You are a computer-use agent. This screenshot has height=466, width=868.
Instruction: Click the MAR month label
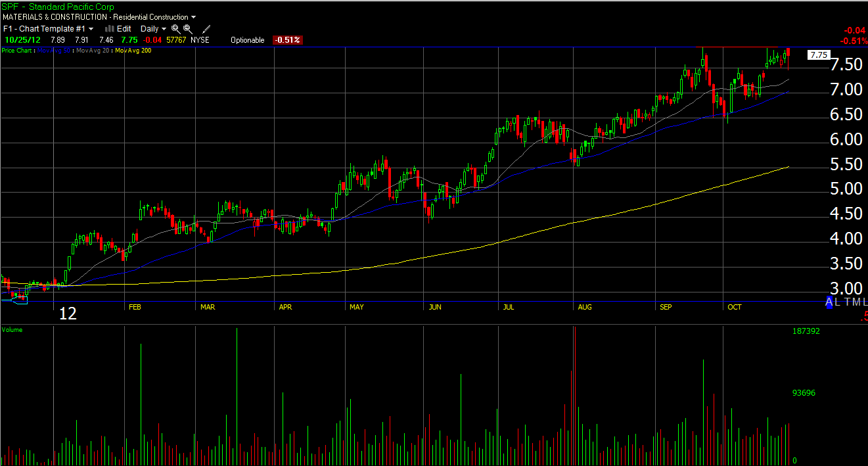[x=208, y=307]
